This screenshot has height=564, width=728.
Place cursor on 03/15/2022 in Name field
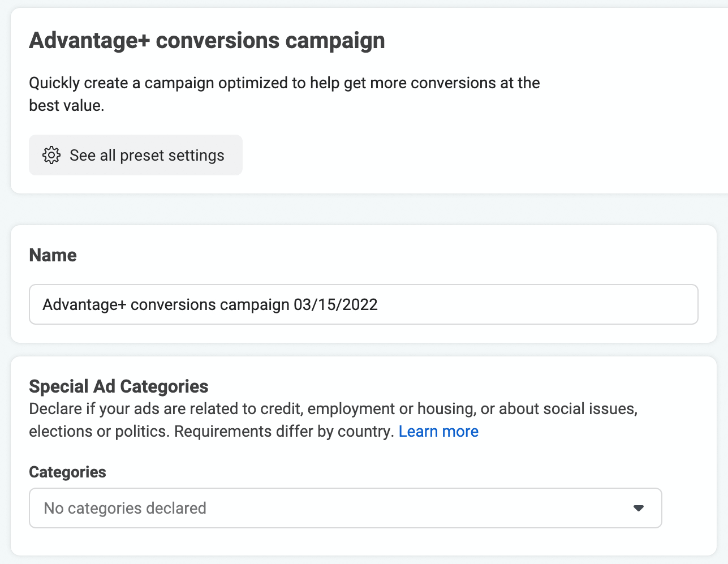[x=335, y=304]
